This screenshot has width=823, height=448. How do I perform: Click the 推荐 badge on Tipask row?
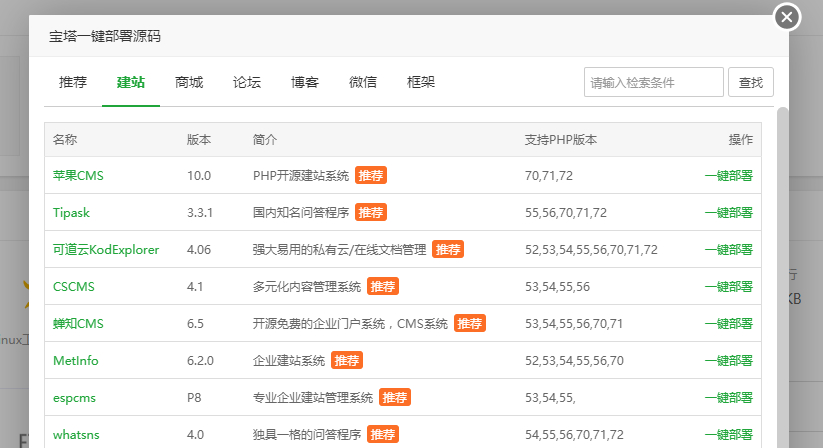[371, 212]
